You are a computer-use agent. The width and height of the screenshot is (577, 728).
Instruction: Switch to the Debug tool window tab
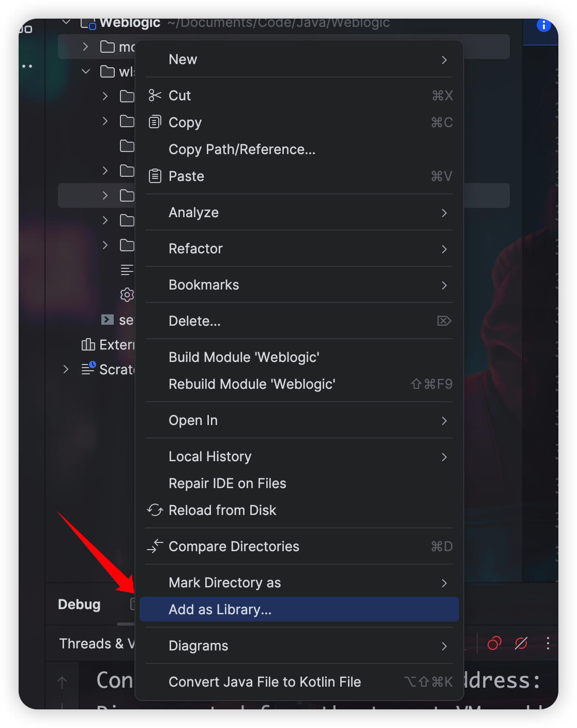click(x=79, y=604)
